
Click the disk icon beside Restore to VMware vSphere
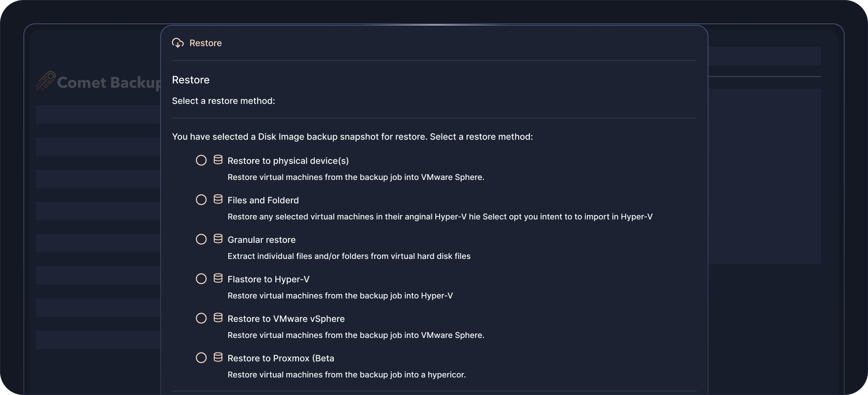(218, 318)
